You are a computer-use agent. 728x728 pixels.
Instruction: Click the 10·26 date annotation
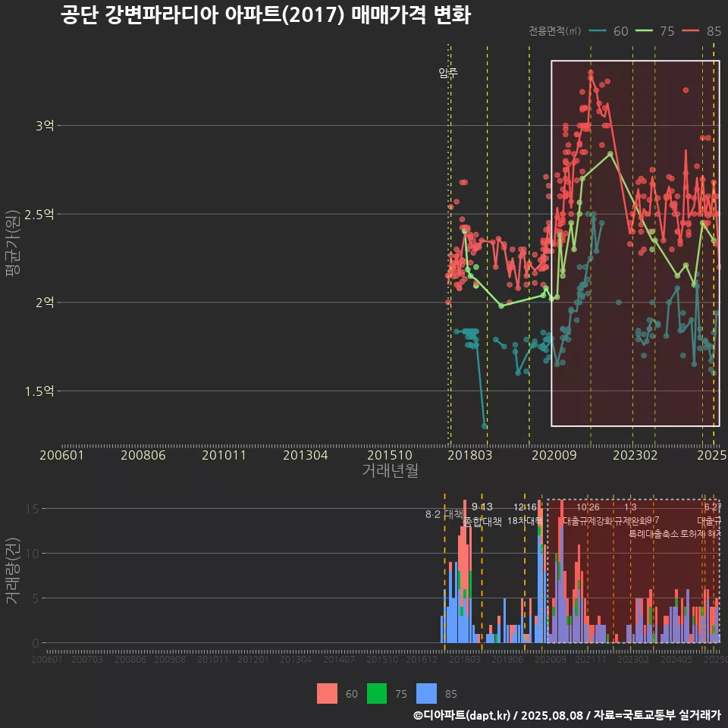pos(588,507)
